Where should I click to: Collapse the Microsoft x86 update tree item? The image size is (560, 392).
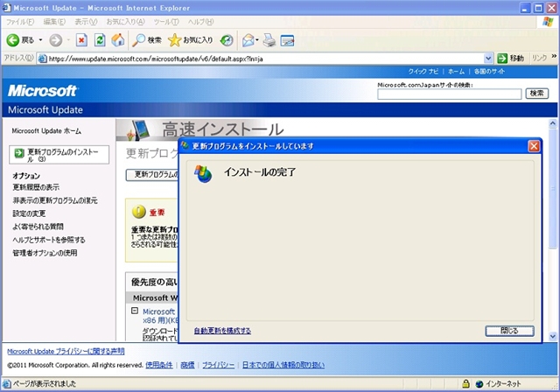(135, 311)
